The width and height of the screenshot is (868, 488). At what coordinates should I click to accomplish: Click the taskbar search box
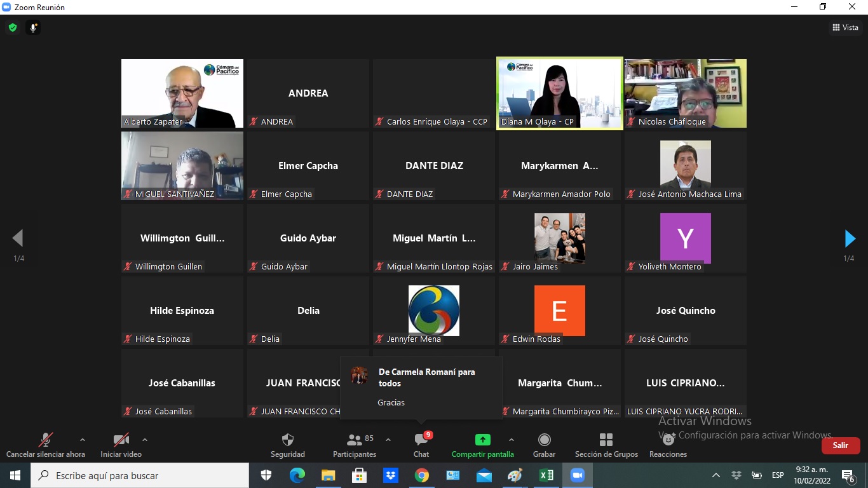click(x=140, y=475)
